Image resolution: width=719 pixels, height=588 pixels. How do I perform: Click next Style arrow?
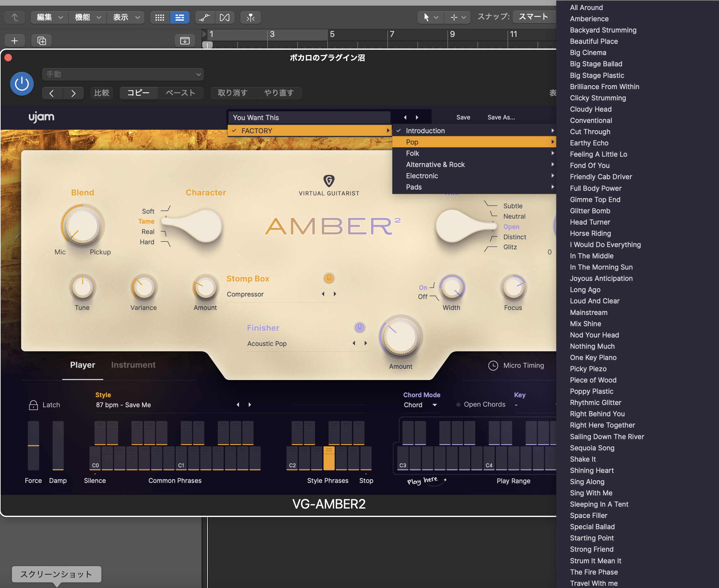pos(250,405)
